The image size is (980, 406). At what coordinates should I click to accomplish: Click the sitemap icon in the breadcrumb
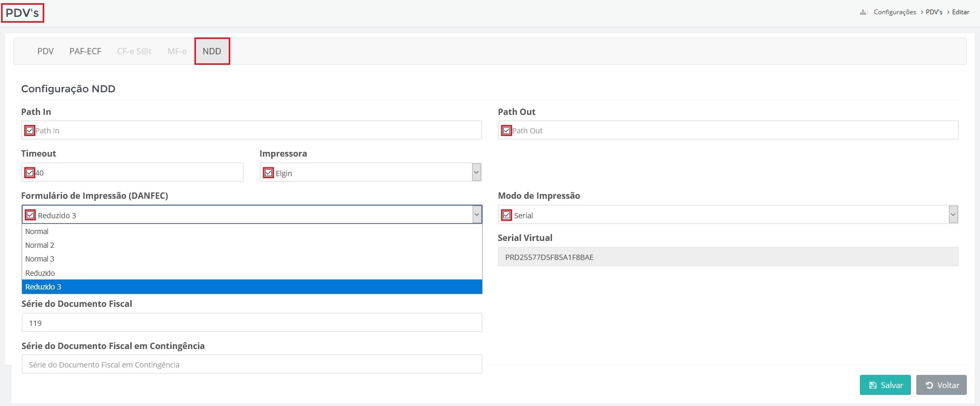(864, 12)
